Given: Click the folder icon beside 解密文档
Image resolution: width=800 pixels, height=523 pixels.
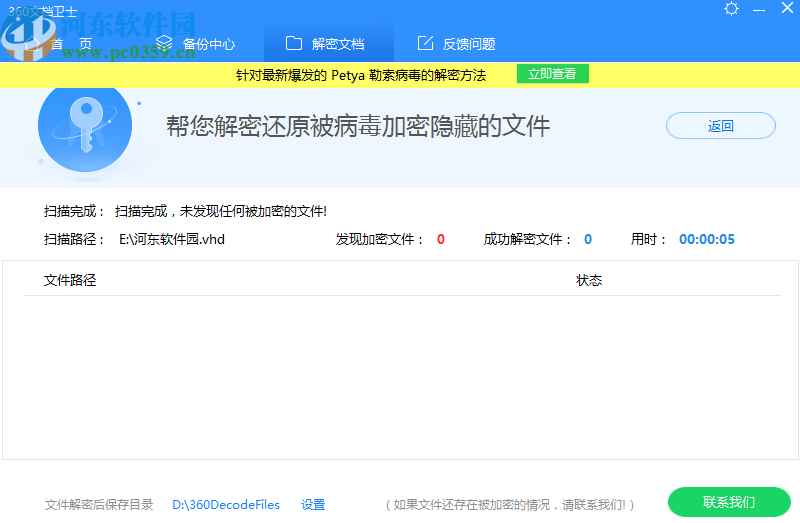Looking at the screenshot, I should point(293,43).
